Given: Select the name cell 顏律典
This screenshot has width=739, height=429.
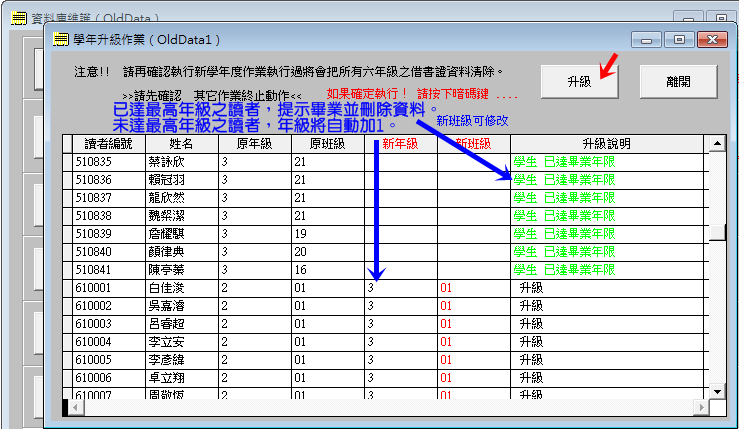Looking at the screenshot, I should 182,252.
